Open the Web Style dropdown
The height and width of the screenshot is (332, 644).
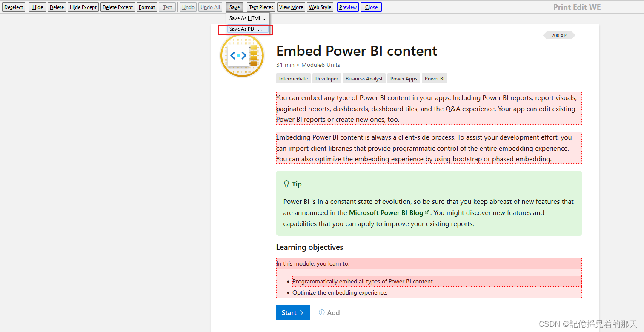pyautogui.click(x=320, y=7)
